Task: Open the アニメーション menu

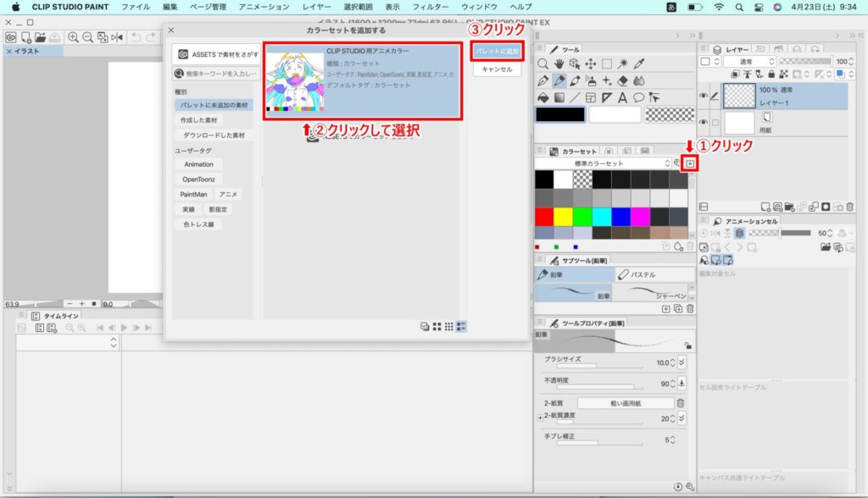Action: click(x=264, y=7)
